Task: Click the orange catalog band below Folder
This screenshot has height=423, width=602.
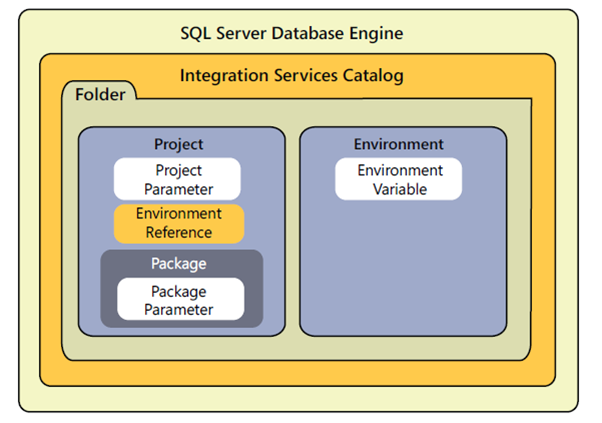Action: coord(300,372)
